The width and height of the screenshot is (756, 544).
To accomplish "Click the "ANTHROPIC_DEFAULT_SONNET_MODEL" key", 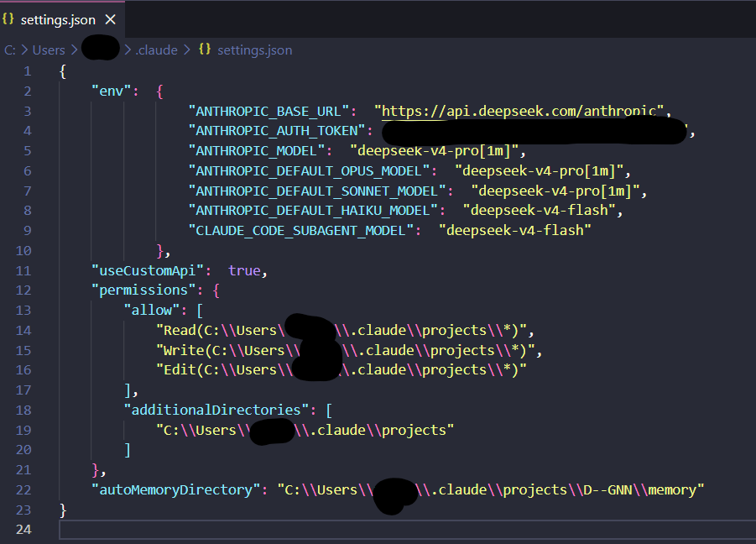I will click(317, 191).
